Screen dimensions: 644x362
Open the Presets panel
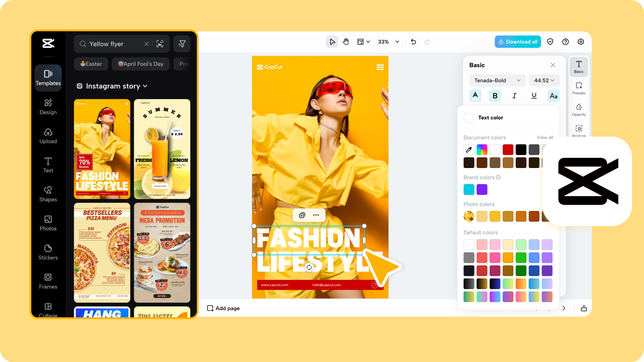tap(579, 88)
